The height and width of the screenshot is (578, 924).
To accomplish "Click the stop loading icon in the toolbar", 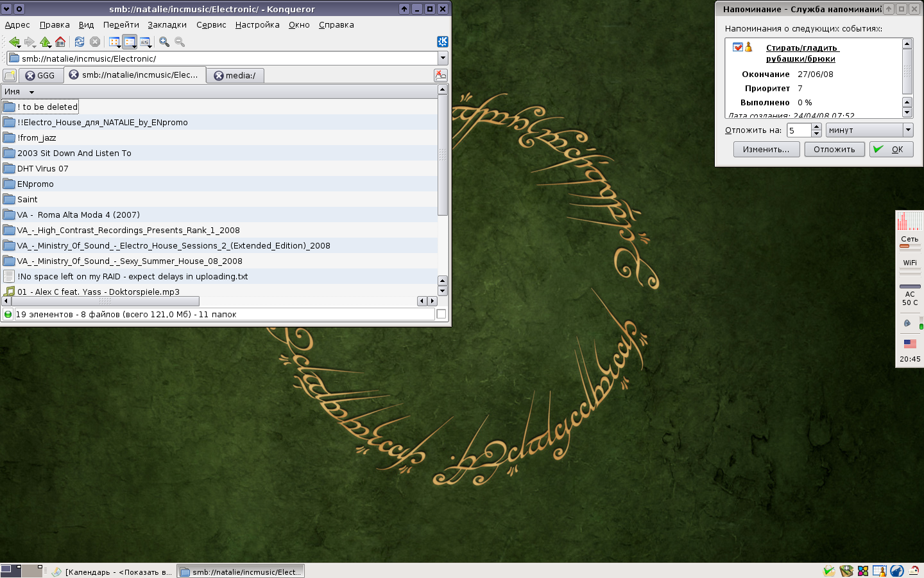I will point(95,42).
